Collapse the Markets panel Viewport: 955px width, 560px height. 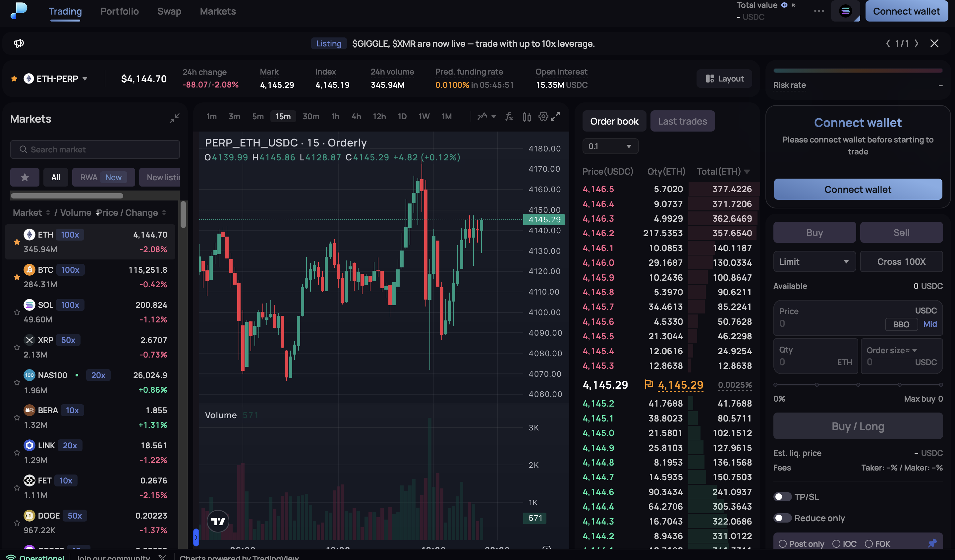coord(174,119)
